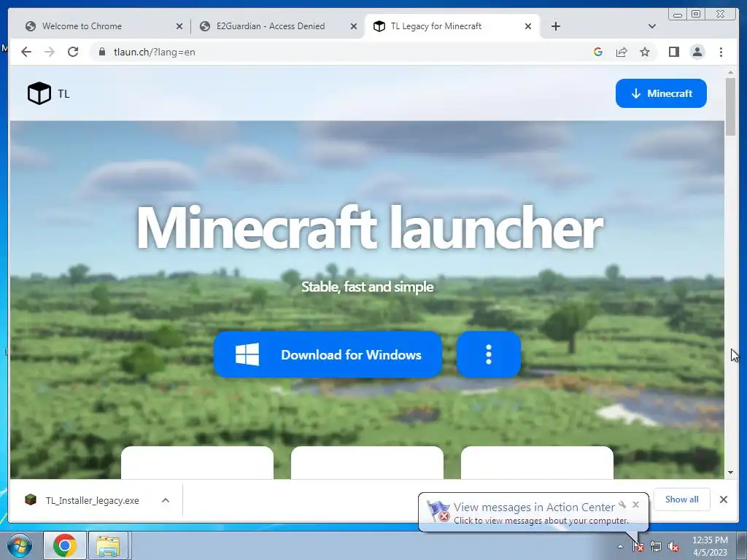
Task: Share this page using the share icon
Action: (622, 52)
